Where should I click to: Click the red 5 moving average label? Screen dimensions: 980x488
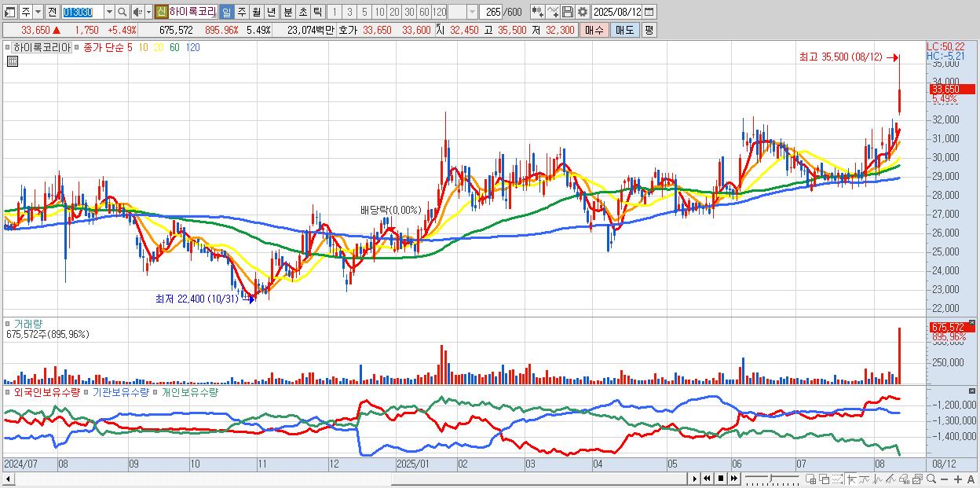130,48
